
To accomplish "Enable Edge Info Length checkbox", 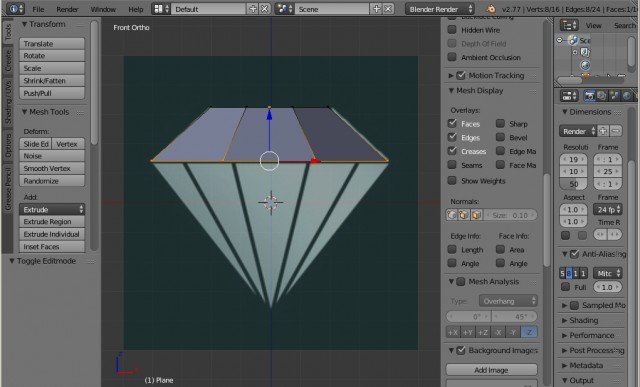I will (452, 249).
